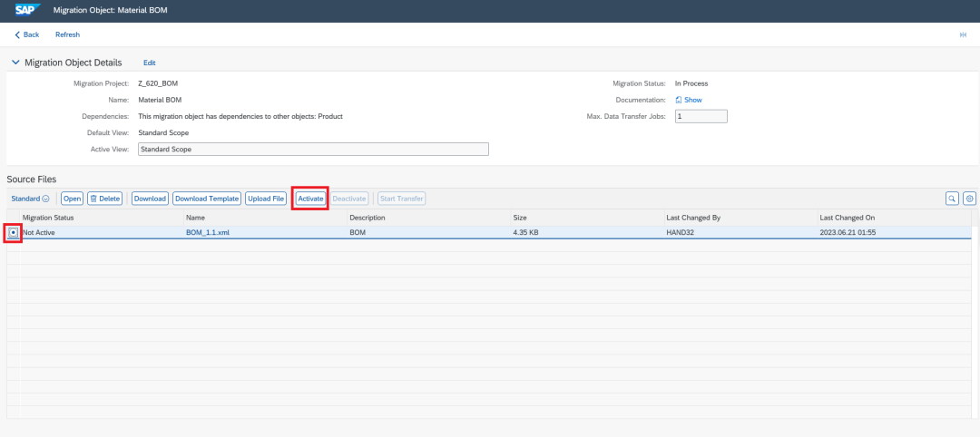Click the In Process status text
The image size is (980, 437).
[x=691, y=83]
